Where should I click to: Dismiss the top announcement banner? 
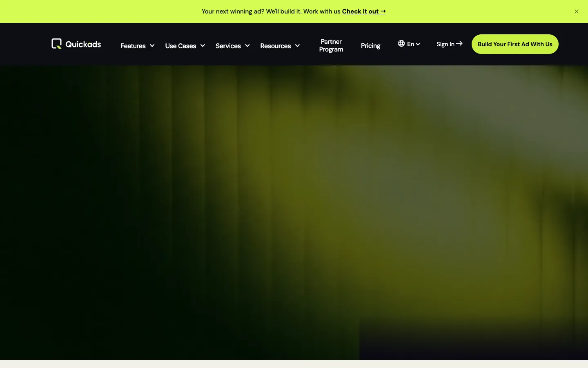pyautogui.click(x=577, y=11)
